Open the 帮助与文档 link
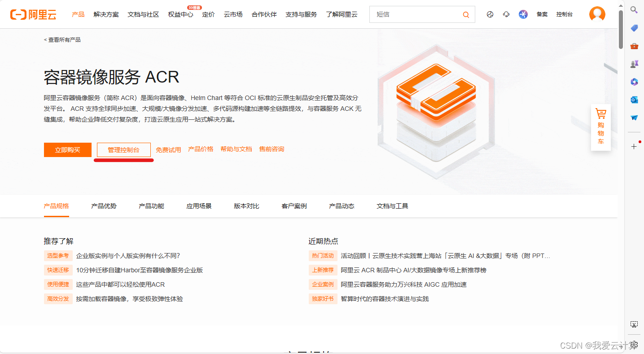This screenshot has height=354, width=644. pos(236,149)
